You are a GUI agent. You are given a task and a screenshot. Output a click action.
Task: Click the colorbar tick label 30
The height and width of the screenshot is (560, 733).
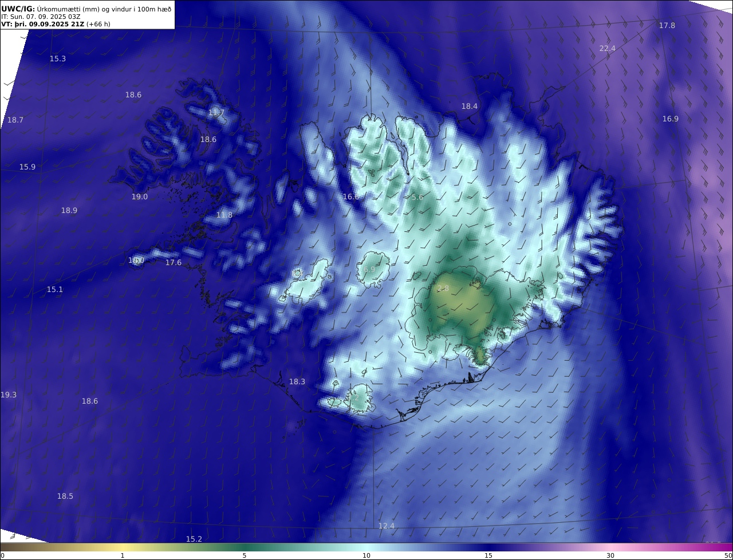pos(610,555)
